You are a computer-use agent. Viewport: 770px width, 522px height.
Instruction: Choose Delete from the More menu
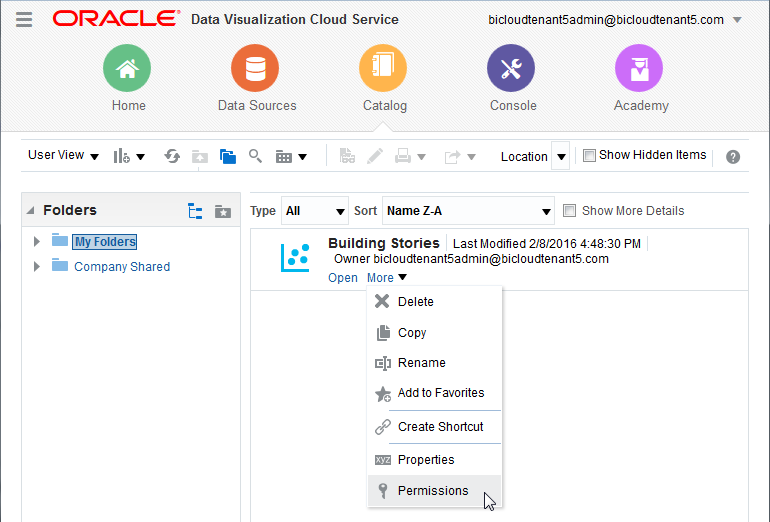[435, 302]
